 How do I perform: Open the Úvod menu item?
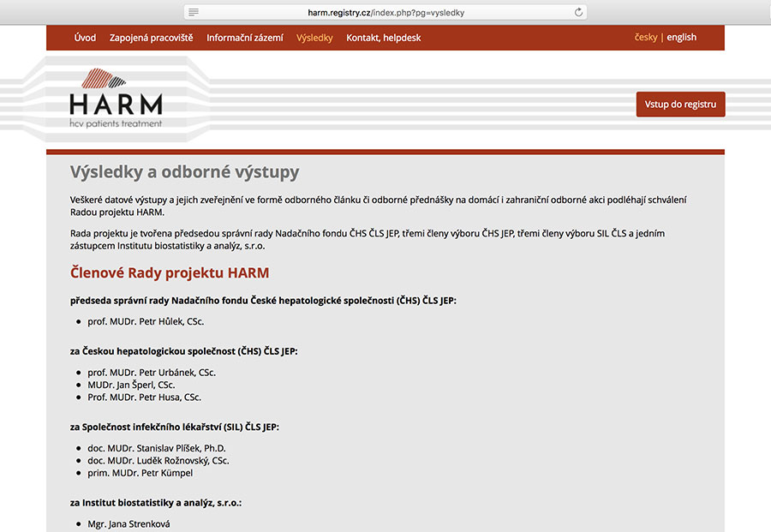click(85, 38)
